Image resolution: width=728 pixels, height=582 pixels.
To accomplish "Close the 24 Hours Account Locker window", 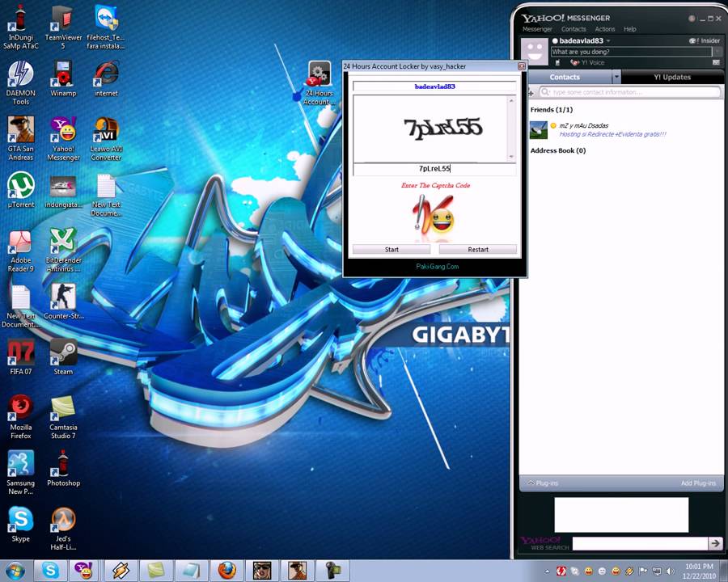I will [522, 66].
